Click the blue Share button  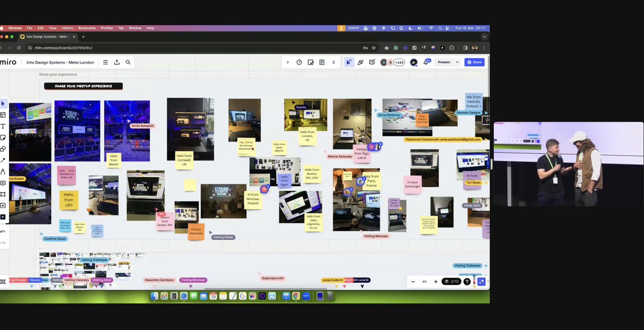tap(474, 62)
